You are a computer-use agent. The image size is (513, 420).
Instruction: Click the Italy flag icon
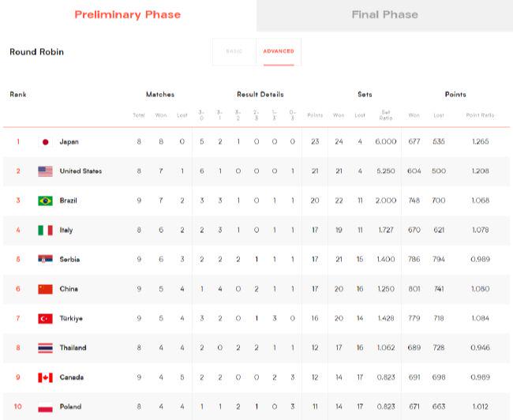click(x=45, y=231)
